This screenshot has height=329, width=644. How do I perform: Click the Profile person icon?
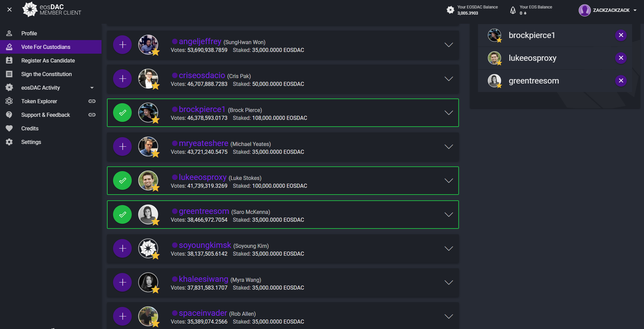point(9,33)
